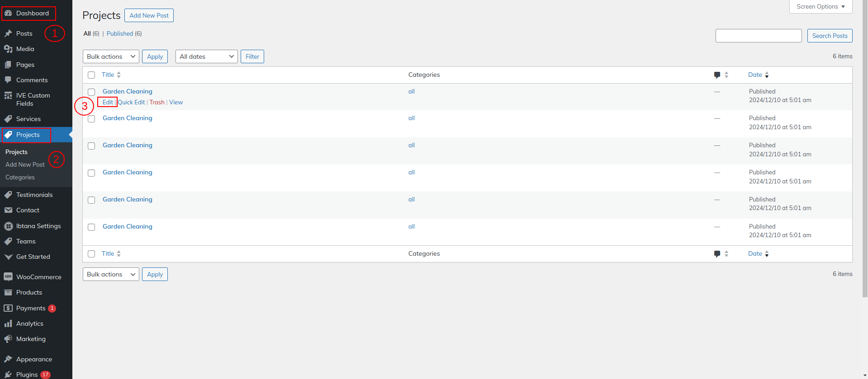Expand the Screen Options panel
The image size is (868, 379).
click(x=821, y=7)
